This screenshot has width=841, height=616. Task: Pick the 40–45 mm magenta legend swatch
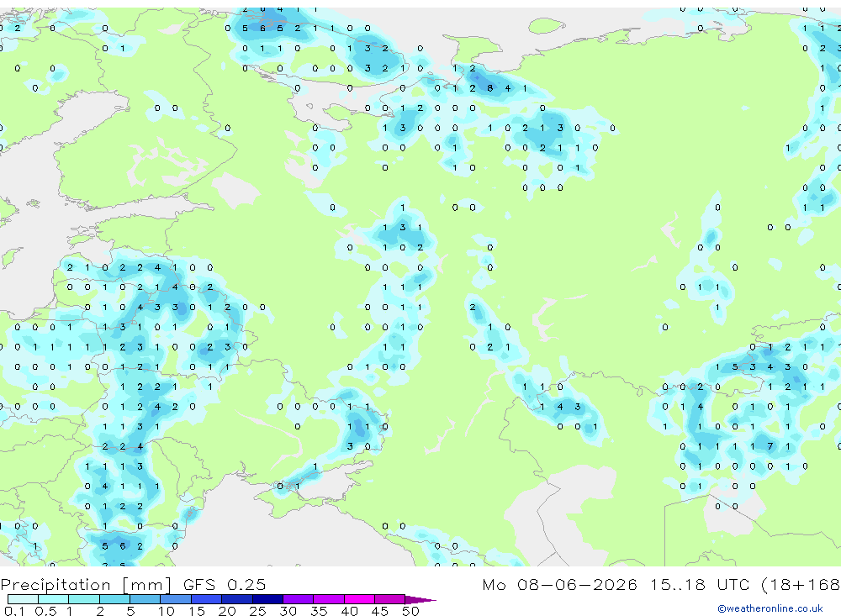[359, 599]
